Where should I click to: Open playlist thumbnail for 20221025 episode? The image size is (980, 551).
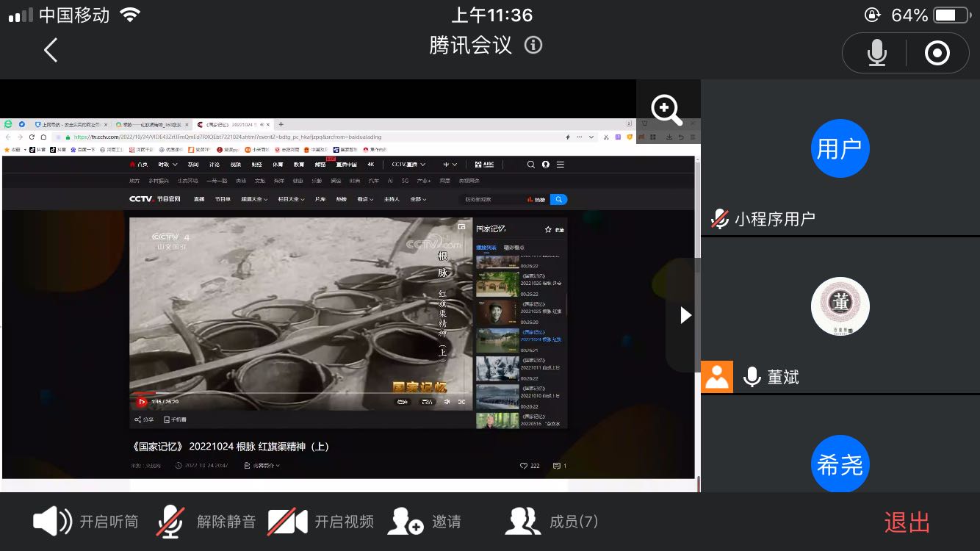tap(497, 312)
